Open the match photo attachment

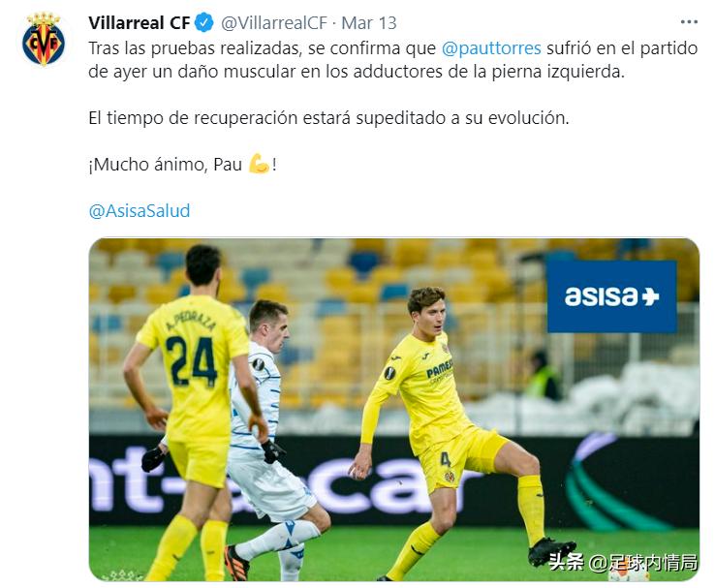(394, 410)
